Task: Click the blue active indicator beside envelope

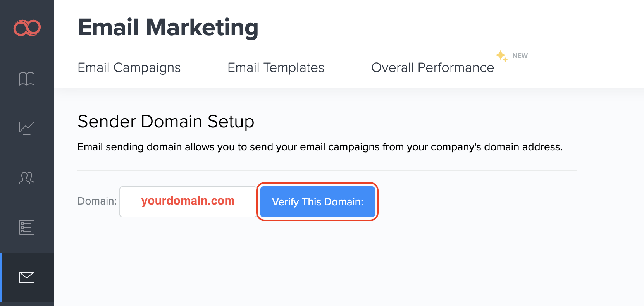Action: pos(1,277)
